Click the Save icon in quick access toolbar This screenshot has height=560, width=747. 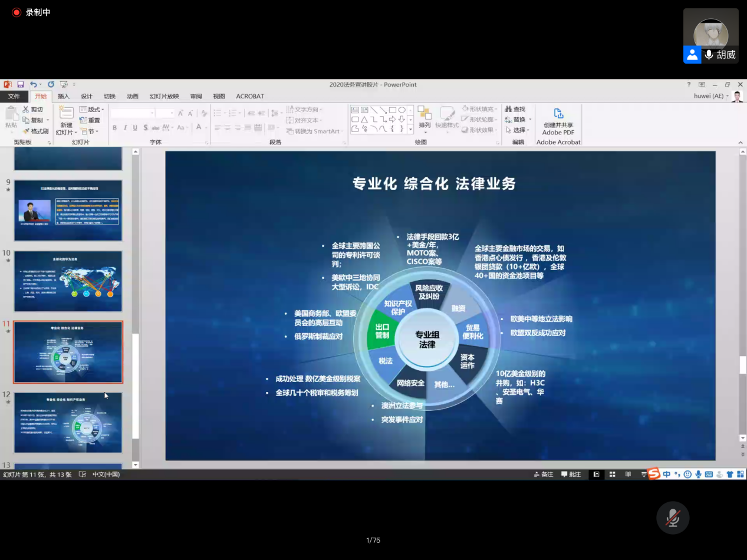[21, 84]
